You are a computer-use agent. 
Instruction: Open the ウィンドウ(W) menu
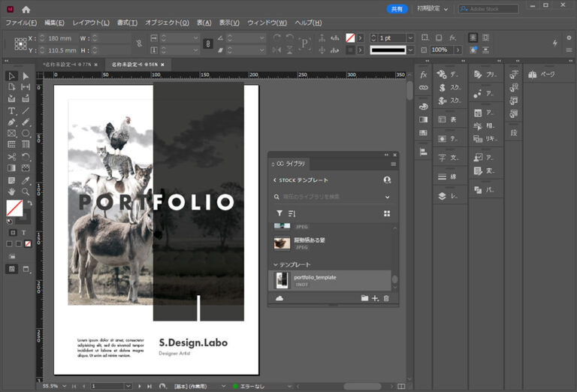[267, 23]
